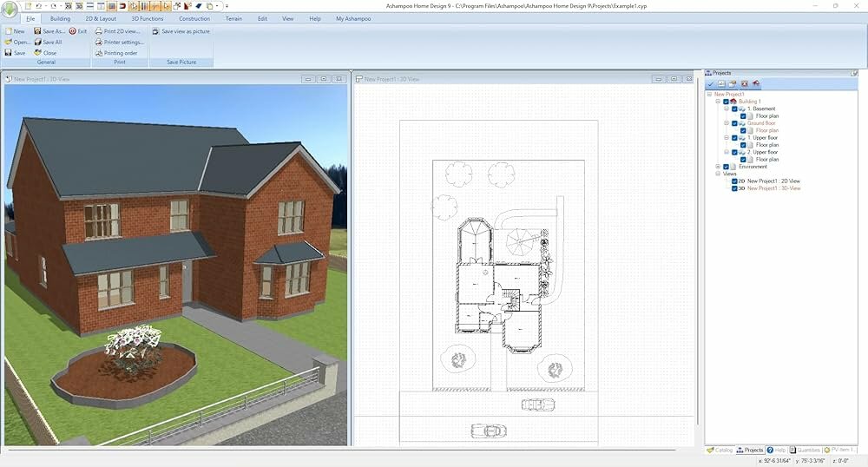Select Floor plan under 2. Upper floor

click(x=767, y=160)
